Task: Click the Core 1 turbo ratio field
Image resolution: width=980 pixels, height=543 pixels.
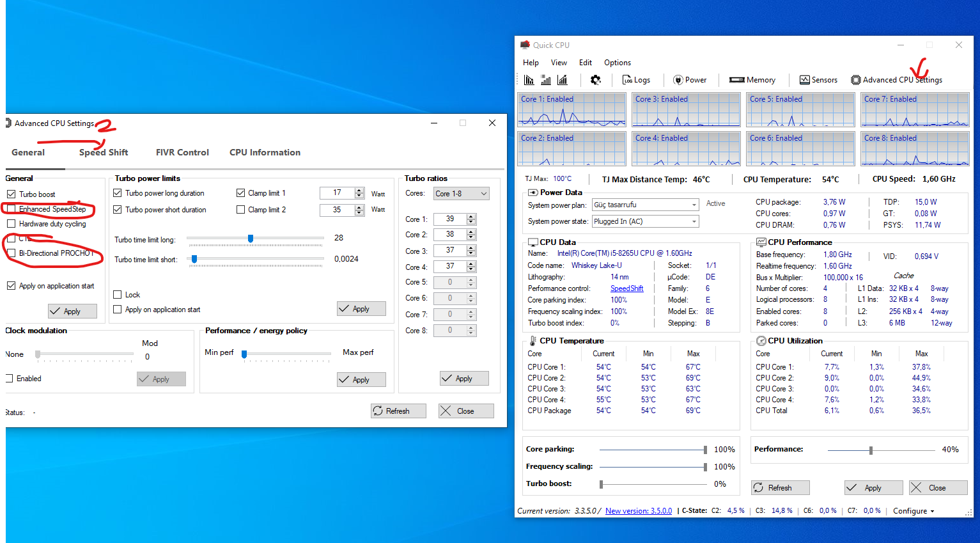Action: point(450,219)
